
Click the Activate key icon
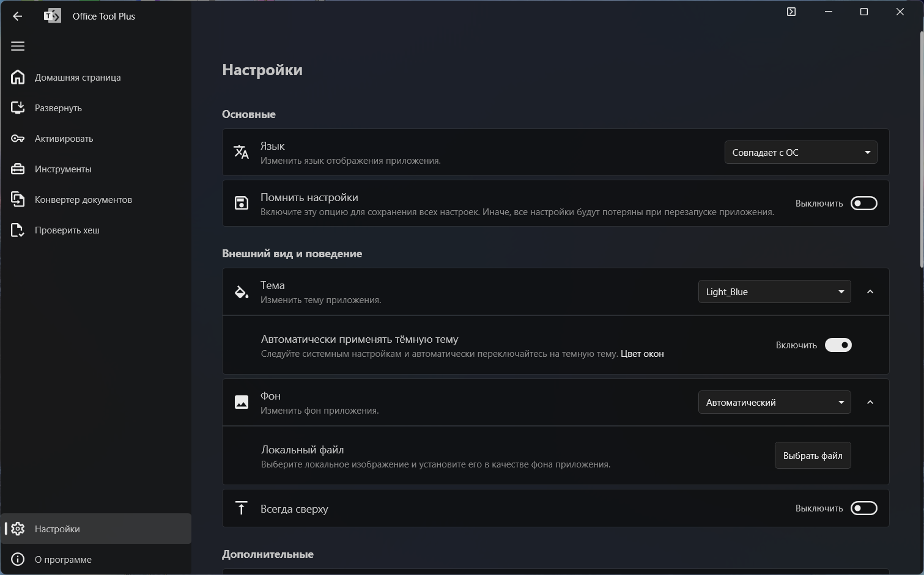18,139
